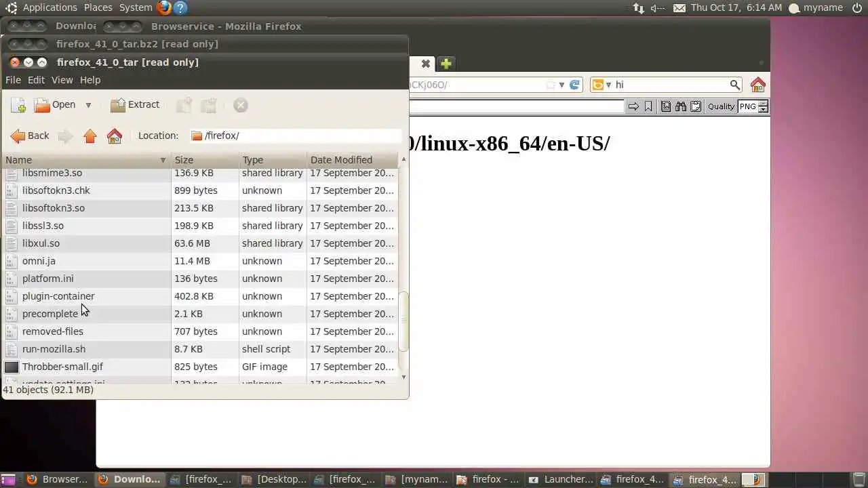Click the run-mozilla.sh file icon

(12, 349)
